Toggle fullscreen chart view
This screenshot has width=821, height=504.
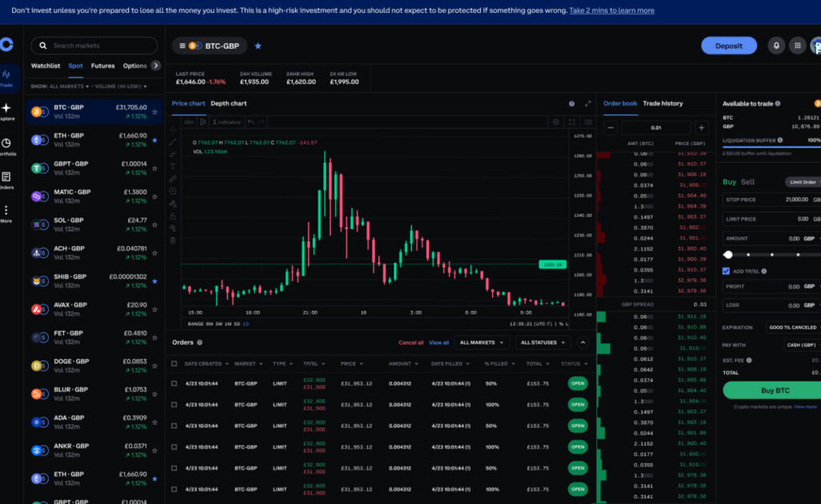572,122
